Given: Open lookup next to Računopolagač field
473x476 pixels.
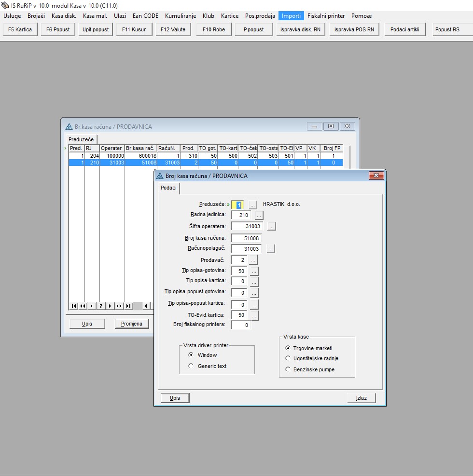Looking at the screenshot, I should pyautogui.click(x=270, y=249).
